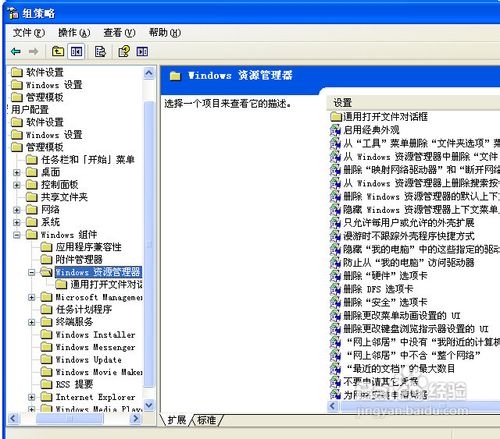500x439 pixels.
Task: Click the Forward arrow toolbar button
Action: pos(33,52)
